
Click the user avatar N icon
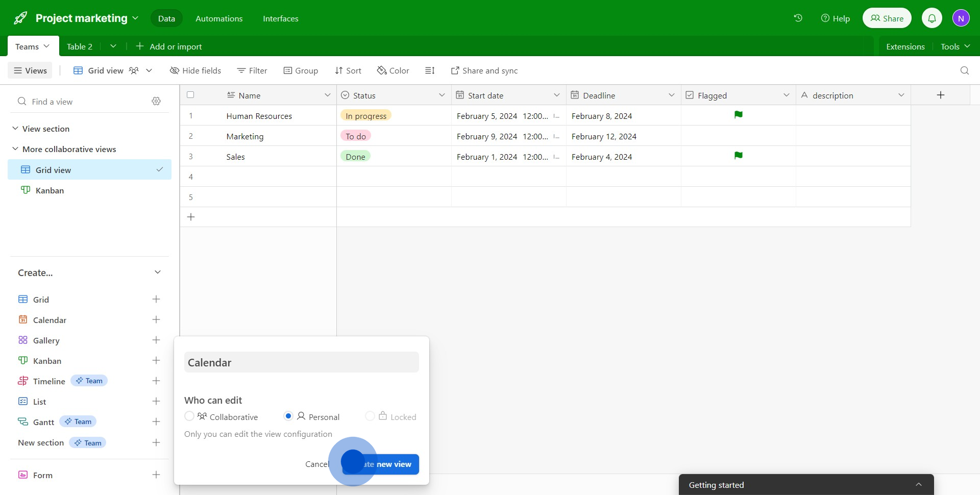tap(961, 18)
